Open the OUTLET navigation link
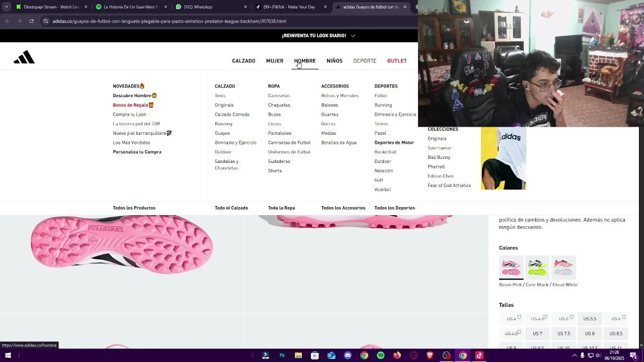 click(x=397, y=61)
